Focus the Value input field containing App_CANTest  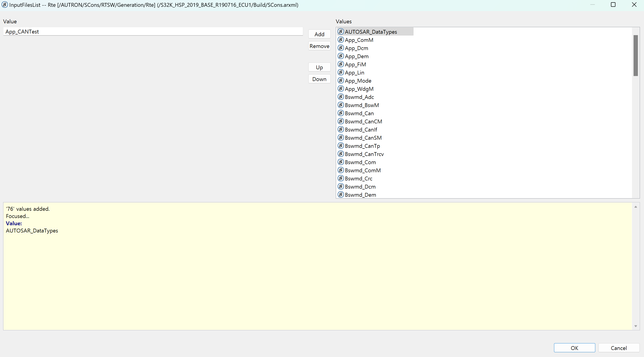pos(153,31)
